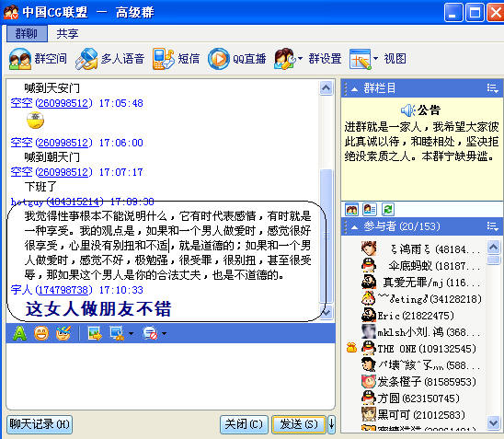Expand the 群设置 dropdown arrow
This screenshot has height=439, width=504.
click(x=300, y=59)
